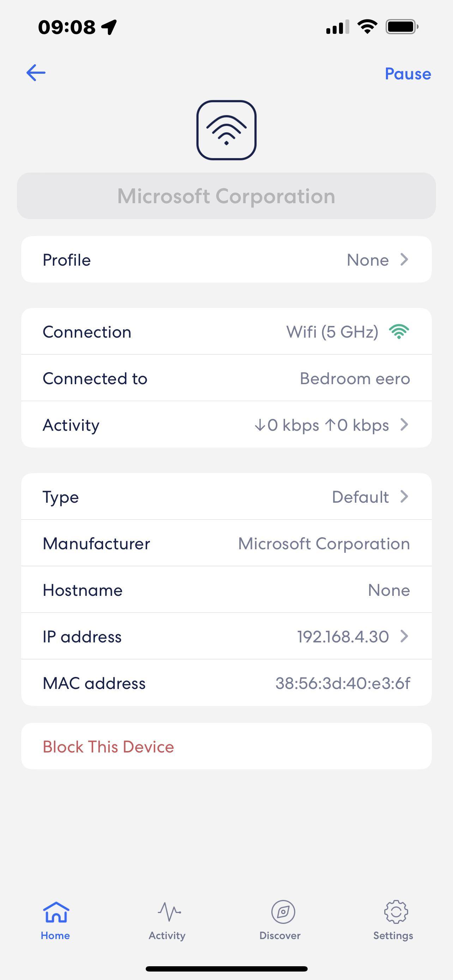
Task: Tap the back arrow icon
Action: point(36,73)
